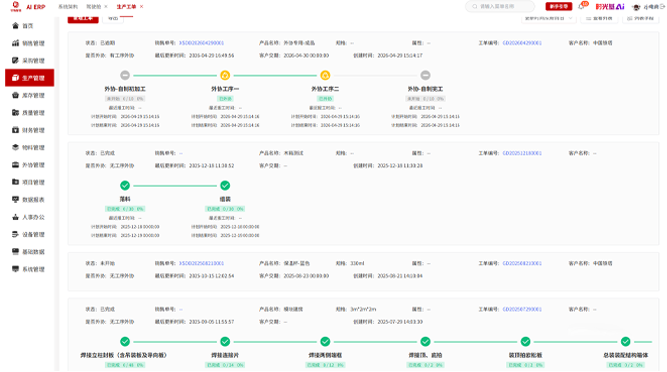Click grey step icon for 外协-自制粗加工

click(125, 75)
